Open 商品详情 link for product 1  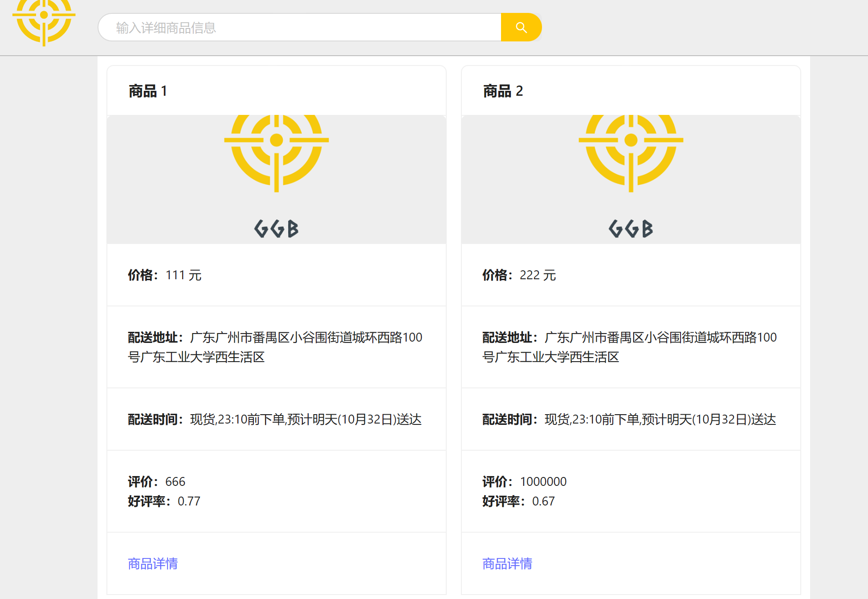pyautogui.click(x=153, y=563)
